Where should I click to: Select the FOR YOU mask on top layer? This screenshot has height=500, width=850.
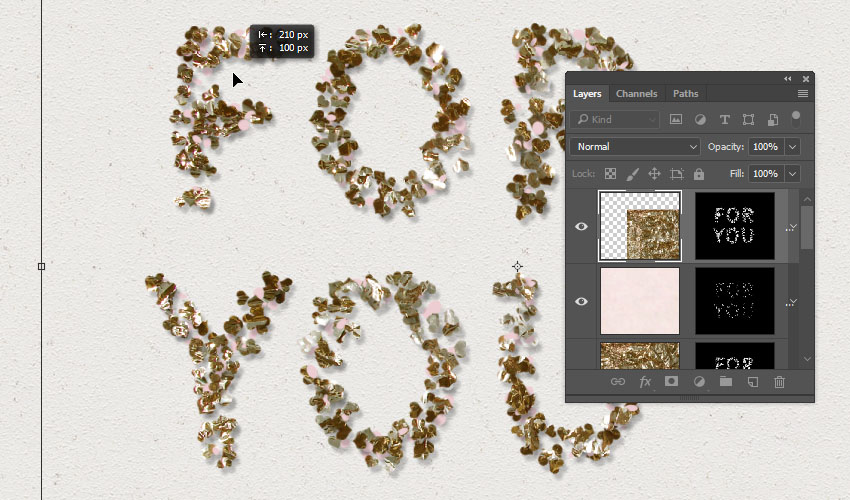pos(734,226)
